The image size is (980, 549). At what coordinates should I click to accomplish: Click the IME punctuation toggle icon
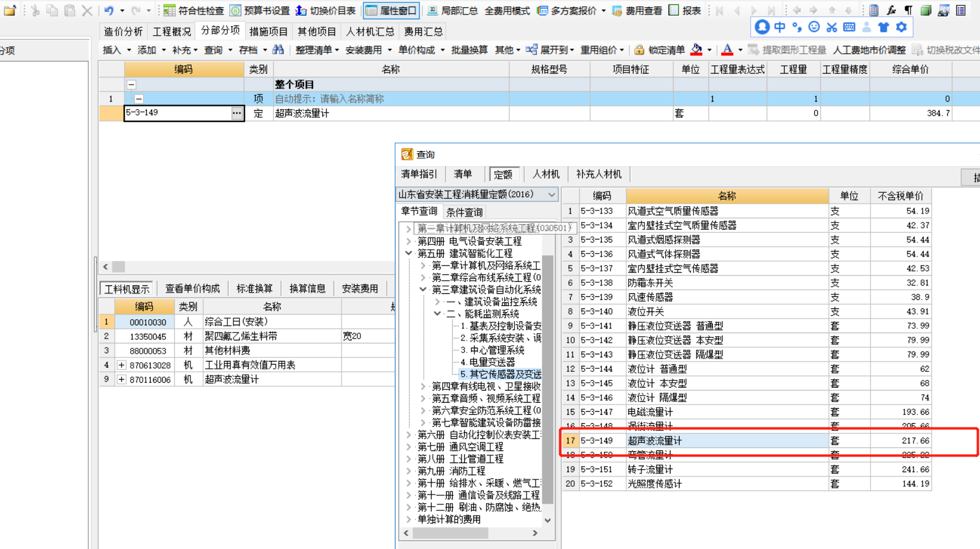tap(797, 27)
